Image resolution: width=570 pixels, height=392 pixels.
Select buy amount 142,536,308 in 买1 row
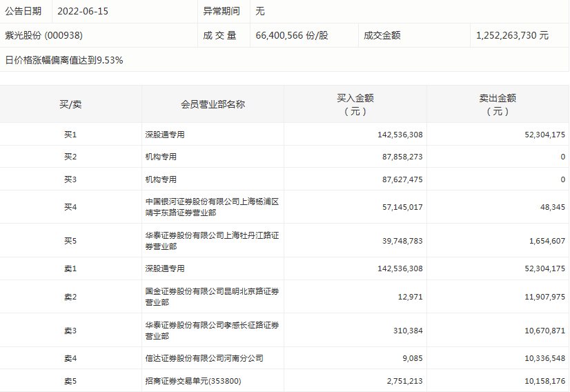[x=400, y=135]
